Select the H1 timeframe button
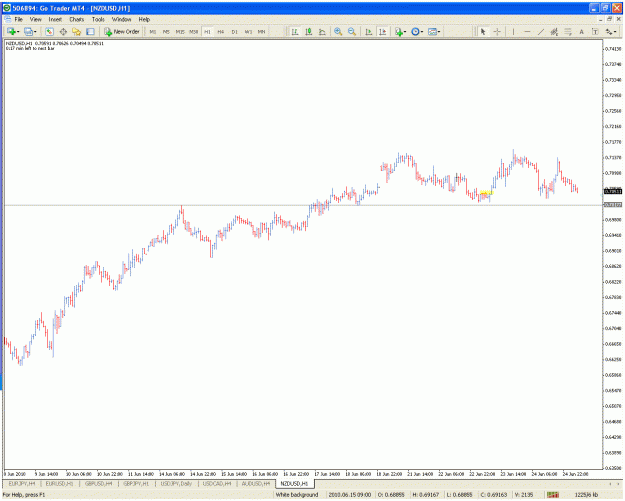 pyautogui.click(x=207, y=31)
